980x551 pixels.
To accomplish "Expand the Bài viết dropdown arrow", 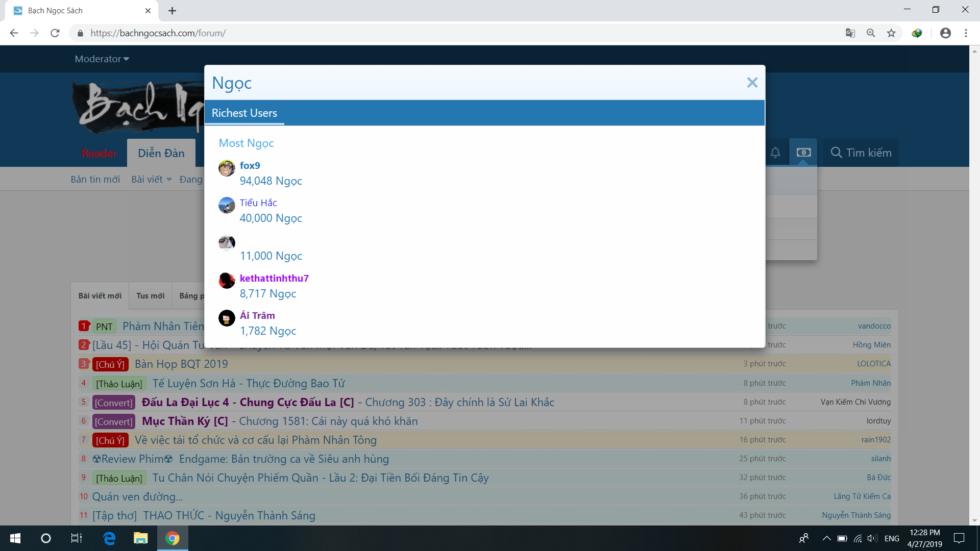I will 169,180.
